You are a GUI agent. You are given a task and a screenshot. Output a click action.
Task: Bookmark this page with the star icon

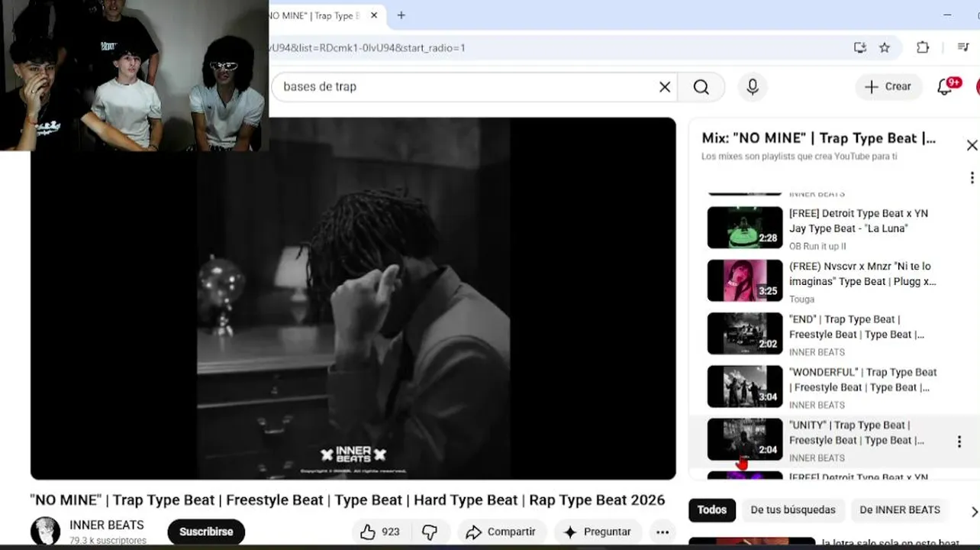(x=885, y=47)
